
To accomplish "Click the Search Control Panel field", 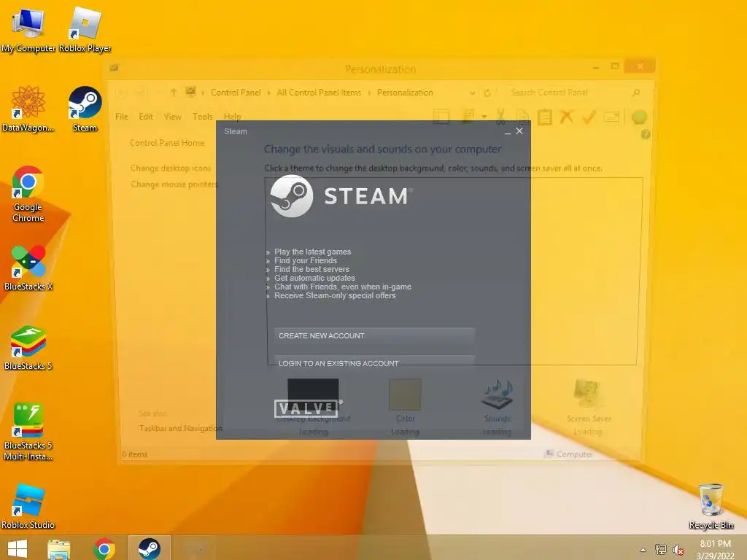I will coord(573,93).
